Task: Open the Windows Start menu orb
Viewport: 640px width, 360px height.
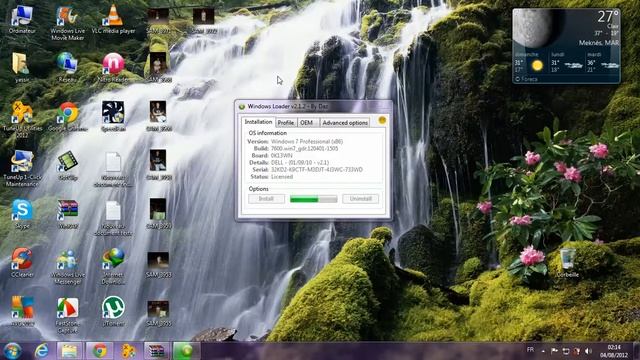Action: [12, 351]
